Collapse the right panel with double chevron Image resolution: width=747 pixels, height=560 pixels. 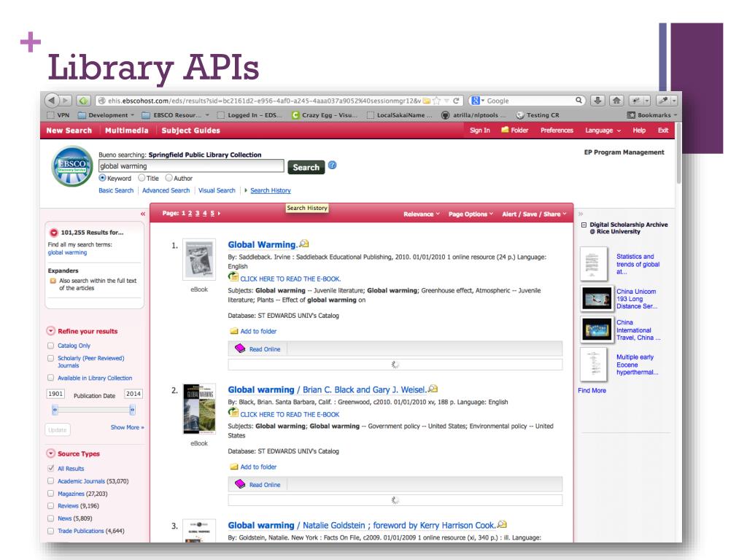point(580,214)
